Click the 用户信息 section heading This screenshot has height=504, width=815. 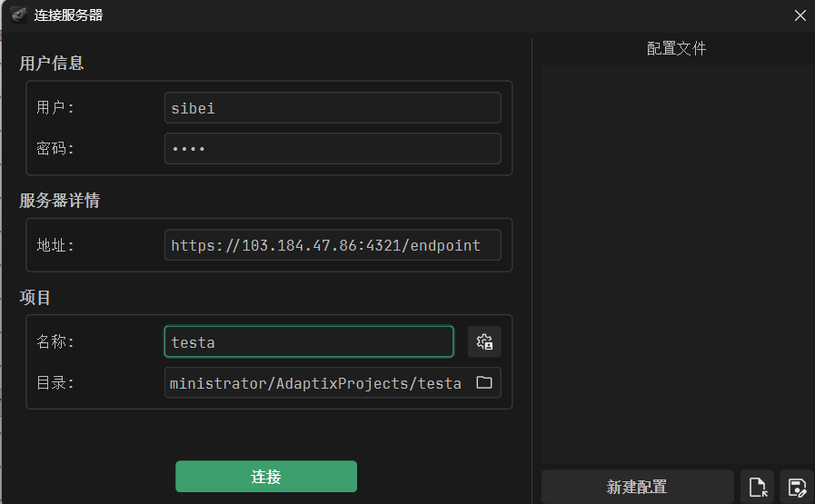[52, 64]
